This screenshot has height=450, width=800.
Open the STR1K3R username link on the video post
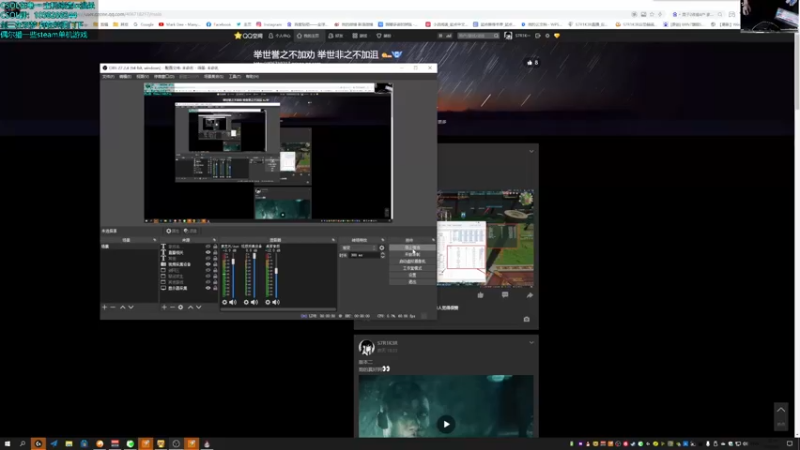coord(387,343)
